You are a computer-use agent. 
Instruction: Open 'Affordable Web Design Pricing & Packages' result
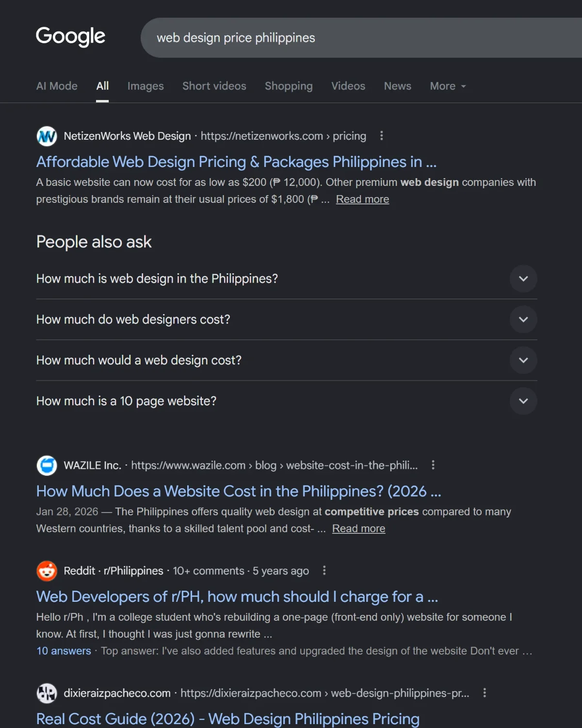[237, 162]
